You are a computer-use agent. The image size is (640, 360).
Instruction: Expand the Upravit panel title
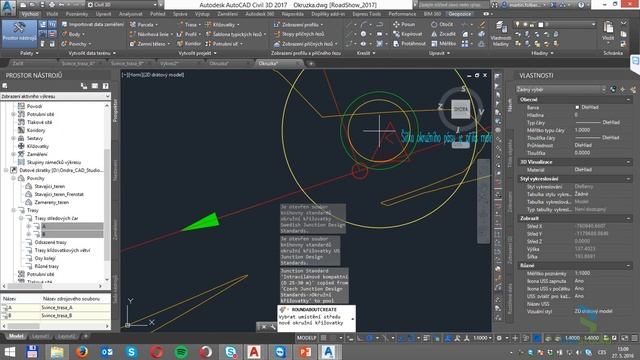[x=439, y=53]
